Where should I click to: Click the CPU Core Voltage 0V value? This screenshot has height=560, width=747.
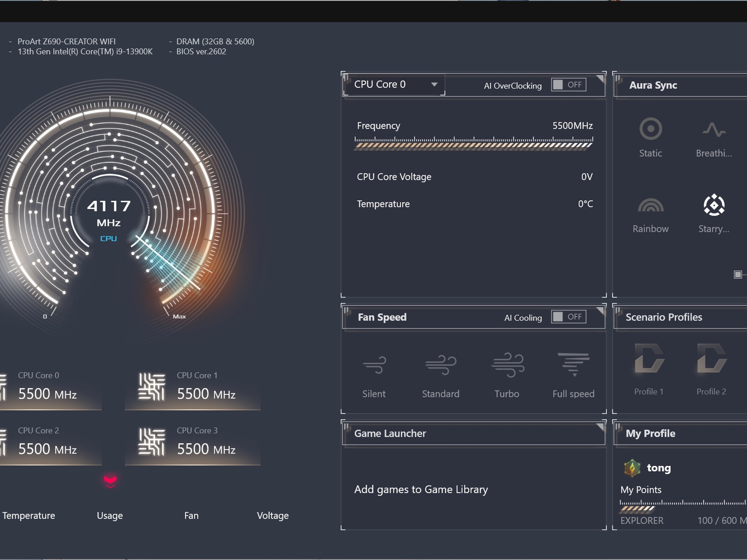(x=587, y=177)
